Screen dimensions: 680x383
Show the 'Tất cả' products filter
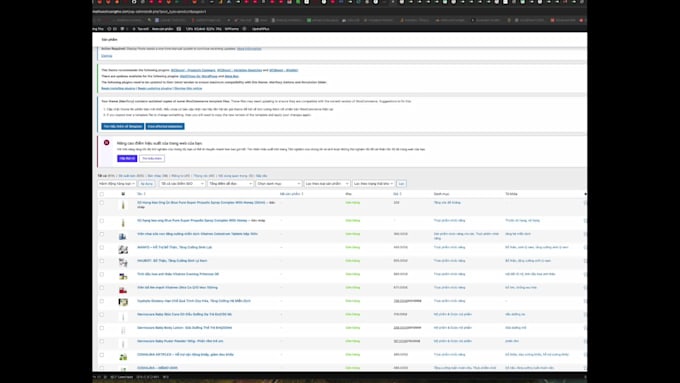[106, 176]
